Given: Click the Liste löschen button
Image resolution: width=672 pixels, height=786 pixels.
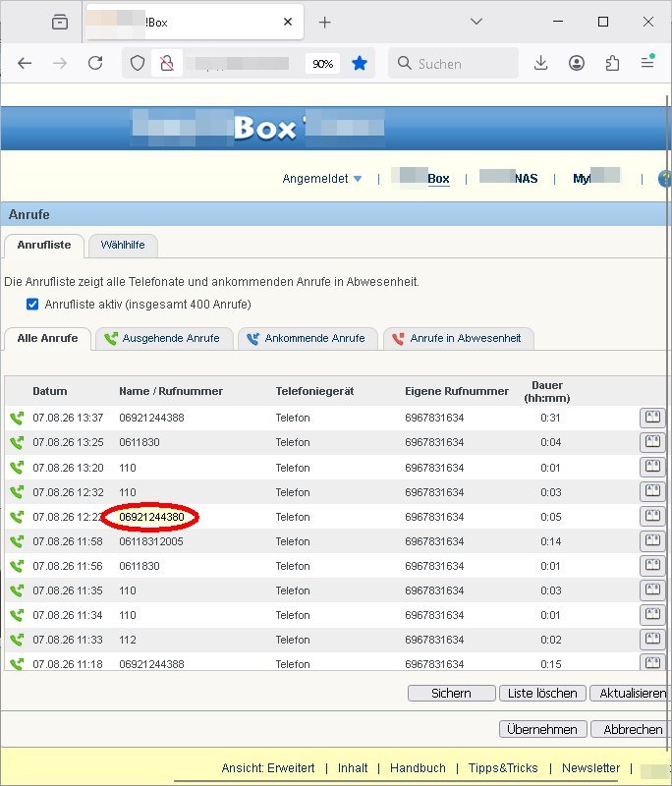Looking at the screenshot, I should click(x=542, y=694).
